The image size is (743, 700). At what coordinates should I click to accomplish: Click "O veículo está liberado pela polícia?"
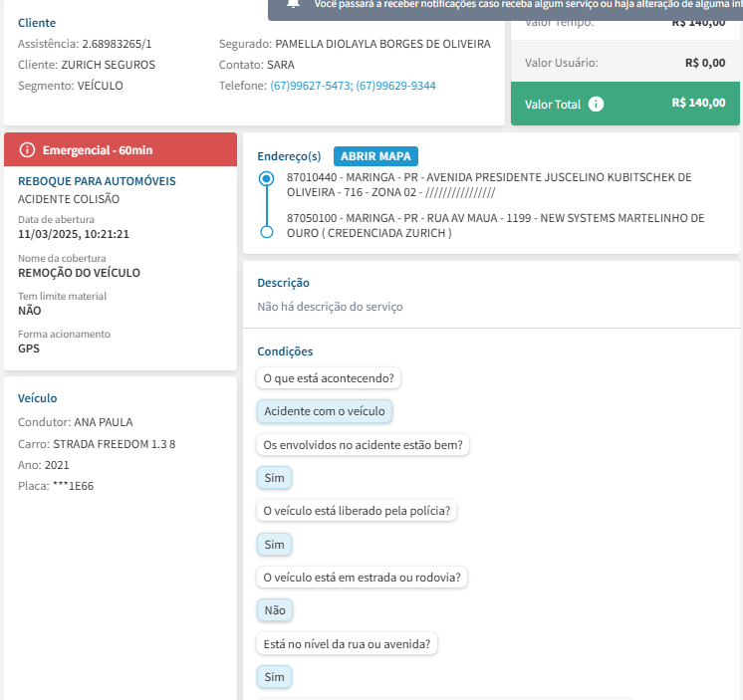point(357,511)
